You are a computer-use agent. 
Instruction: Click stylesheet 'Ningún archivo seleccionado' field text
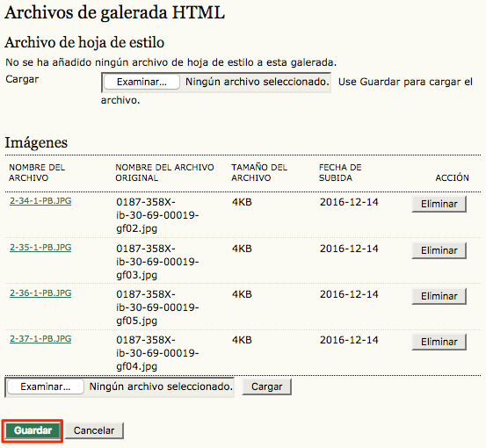(x=258, y=82)
